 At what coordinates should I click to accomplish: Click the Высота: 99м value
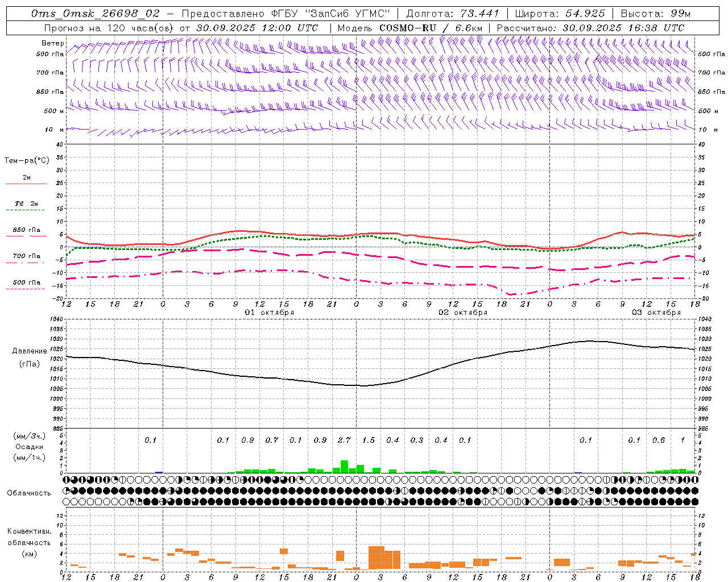655,14
